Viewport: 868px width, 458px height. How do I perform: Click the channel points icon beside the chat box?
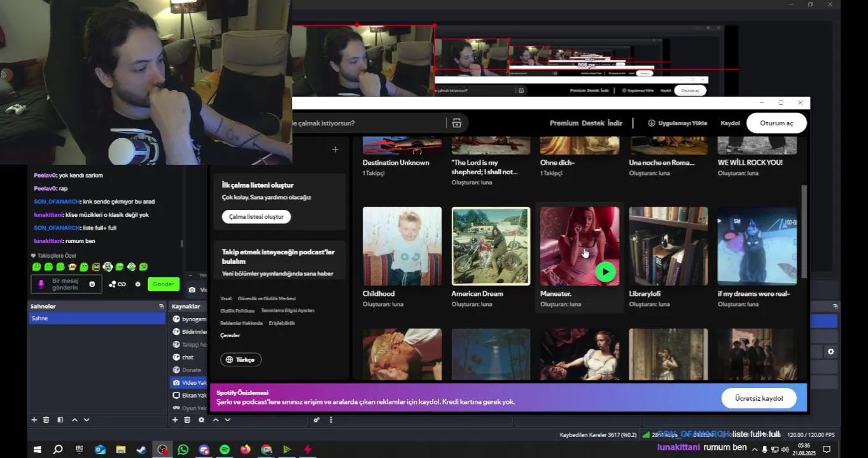pos(113,284)
